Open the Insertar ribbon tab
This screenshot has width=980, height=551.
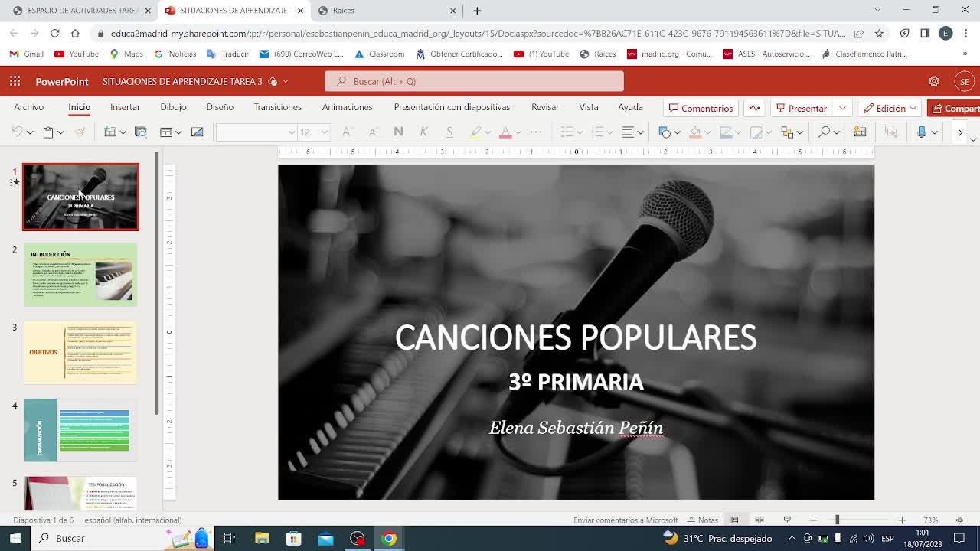pos(125,107)
